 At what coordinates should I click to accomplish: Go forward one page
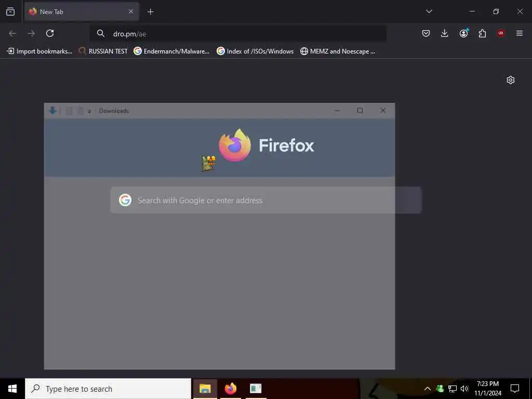click(x=31, y=33)
